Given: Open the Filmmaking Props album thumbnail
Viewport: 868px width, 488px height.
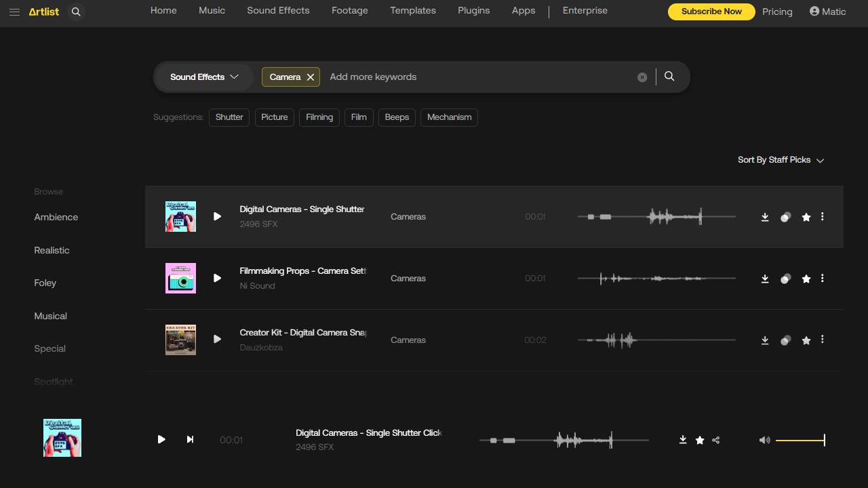Looking at the screenshot, I should pyautogui.click(x=180, y=278).
